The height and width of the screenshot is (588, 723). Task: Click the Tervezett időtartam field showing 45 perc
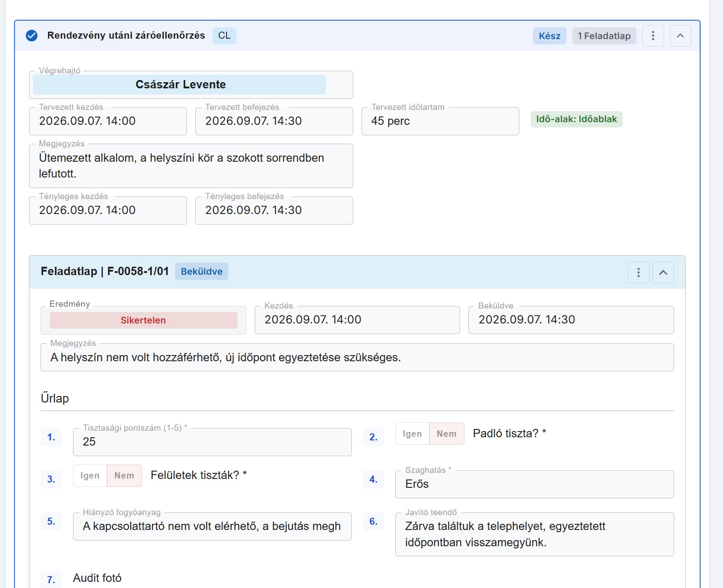coord(440,121)
